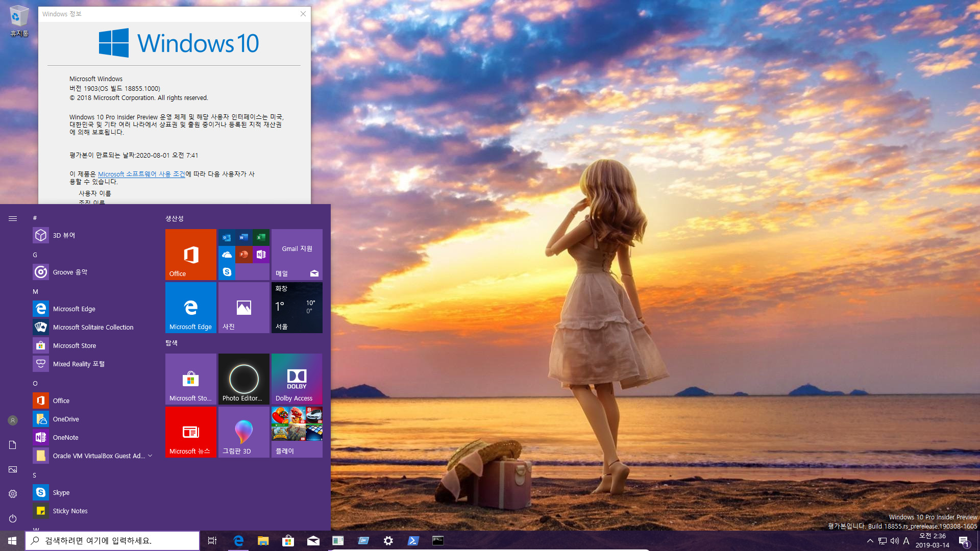
Task: Open the Photo Editor tile
Action: (244, 379)
